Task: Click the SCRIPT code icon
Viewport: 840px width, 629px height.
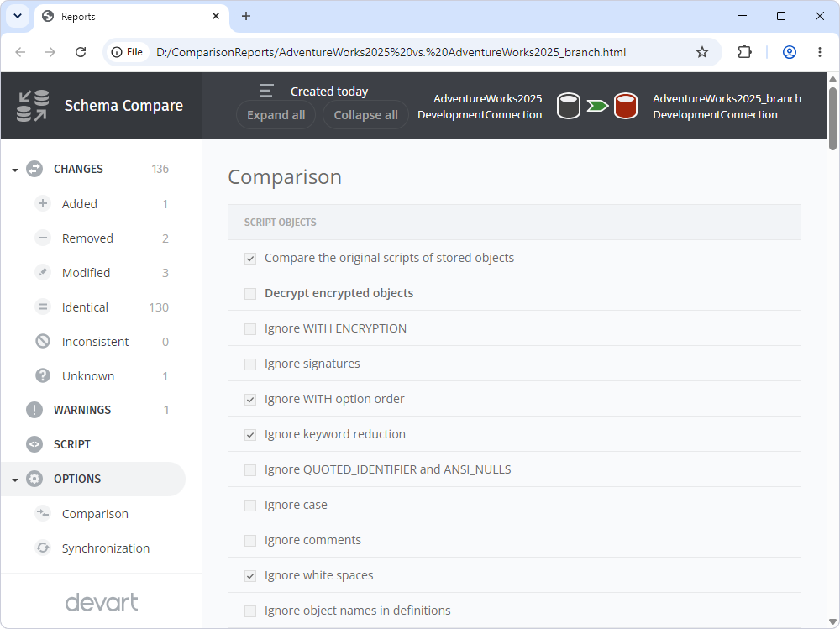Action: [x=34, y=444]
